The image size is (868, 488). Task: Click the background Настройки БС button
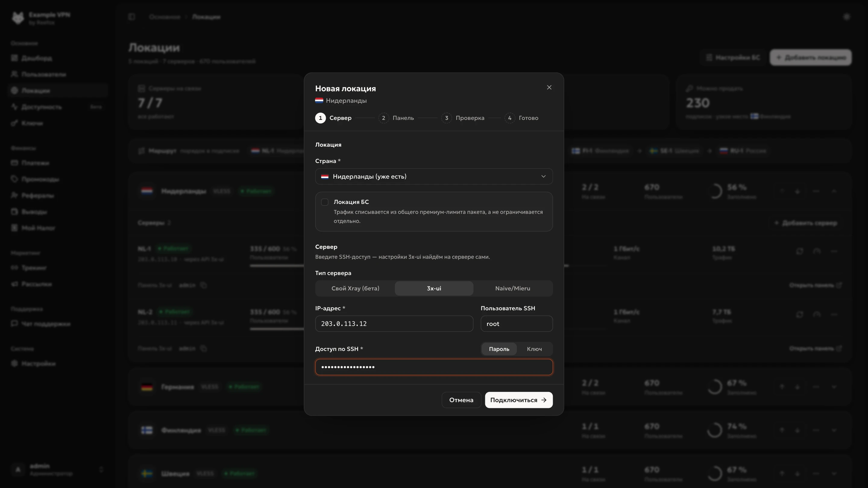coord(733,58)
